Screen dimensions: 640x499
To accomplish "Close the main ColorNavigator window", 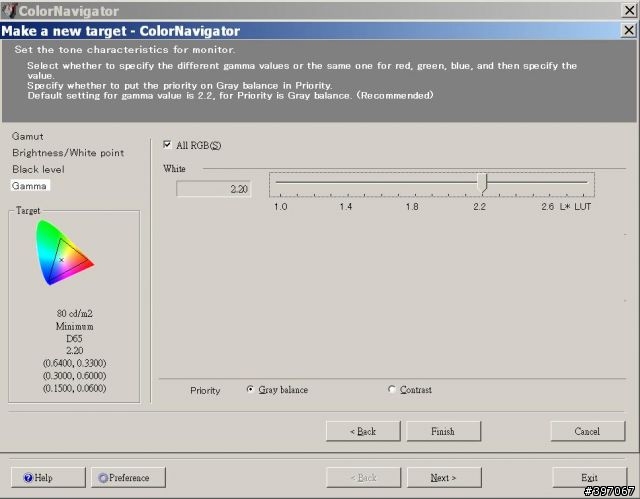I will tap(629, 10).
